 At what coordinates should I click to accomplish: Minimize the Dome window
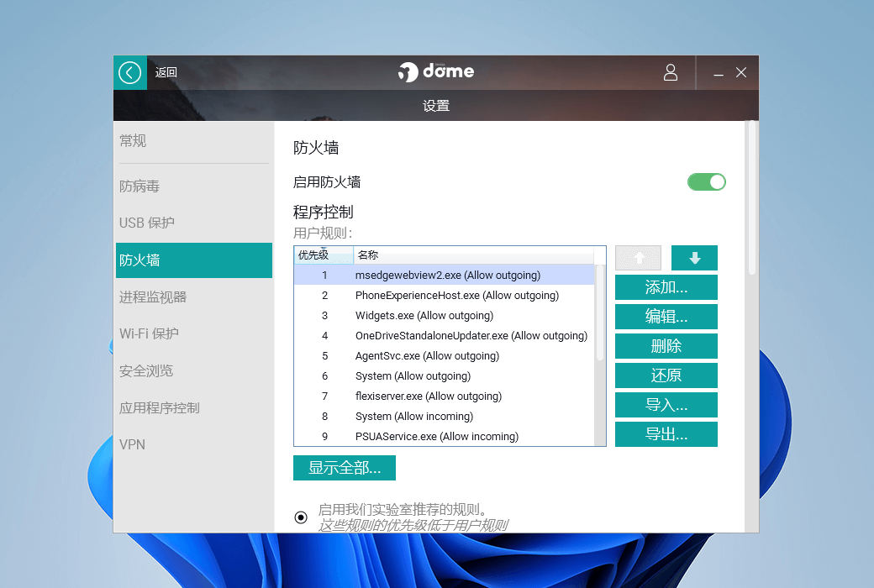pyautogui.click(x=719, y=73)
